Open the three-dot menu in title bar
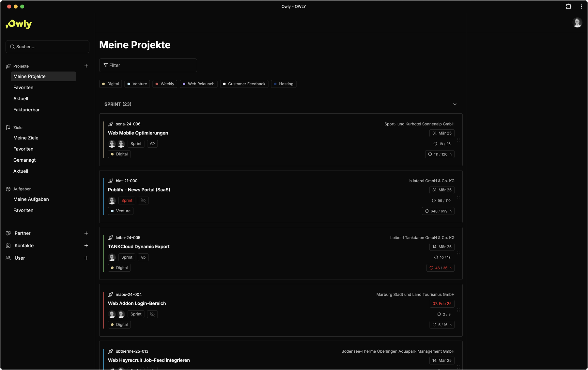This screenshot has width=588, height=370. tap(581, 7)
